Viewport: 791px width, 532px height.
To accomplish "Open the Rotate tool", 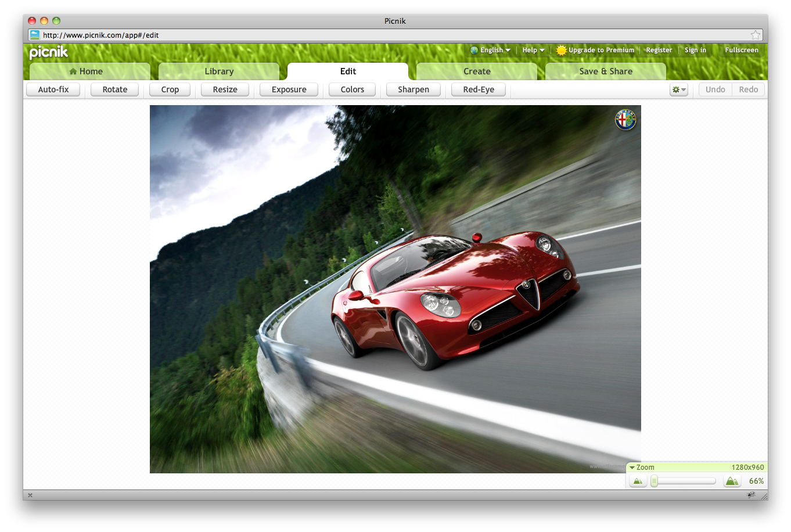I will [115, 89].
